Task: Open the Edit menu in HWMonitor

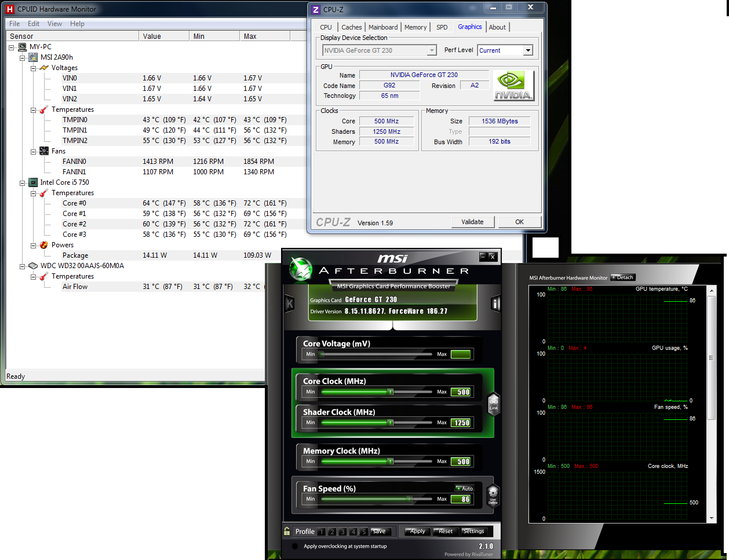Action: click(x=34, y=24)
